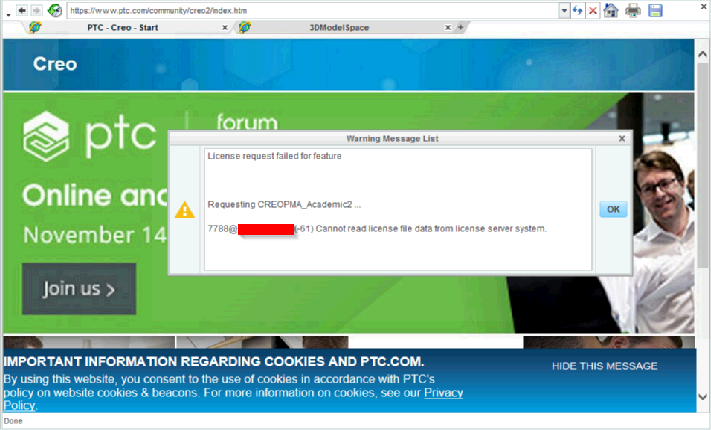Open the home page icon
711x430 pixels.
[611, 10]
